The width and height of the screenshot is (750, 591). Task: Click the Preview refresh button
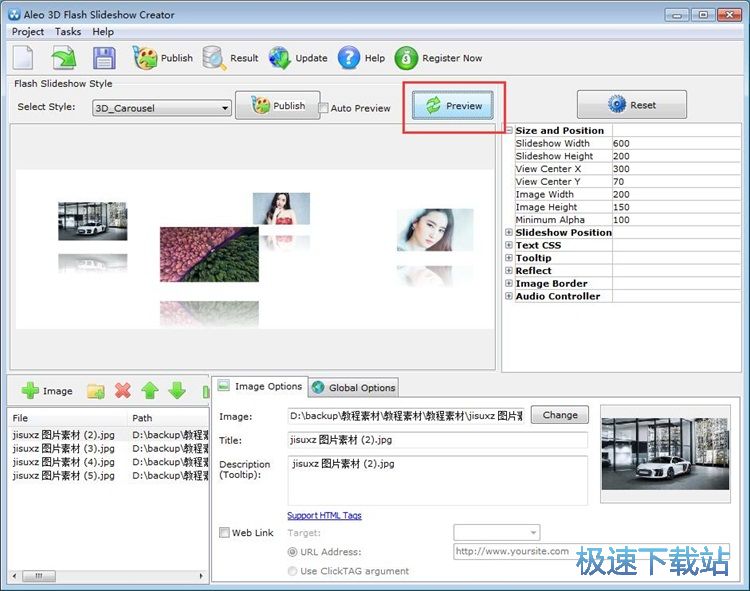coord(452,106)
